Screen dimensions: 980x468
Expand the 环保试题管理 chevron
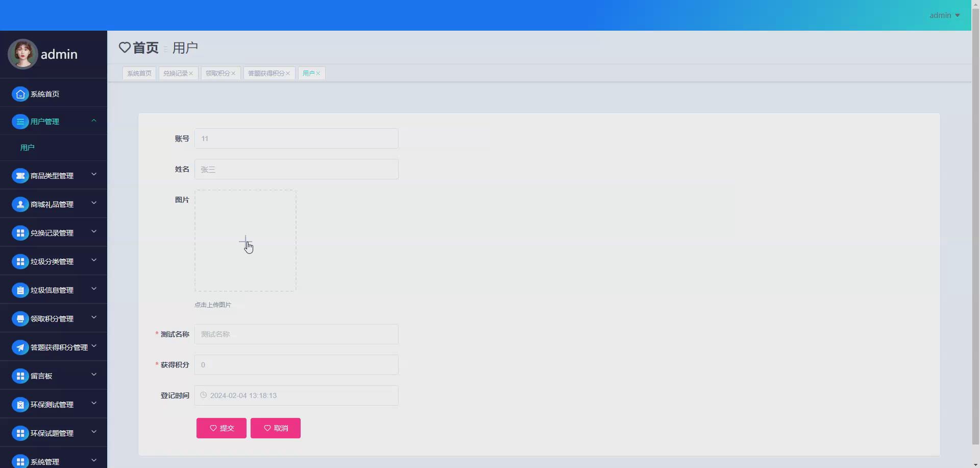tap(94, 432)
